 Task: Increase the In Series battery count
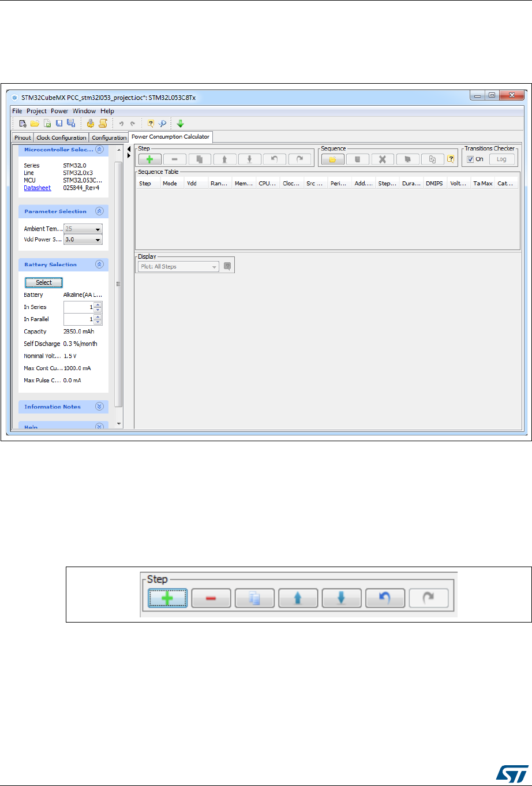pos(98,304)
